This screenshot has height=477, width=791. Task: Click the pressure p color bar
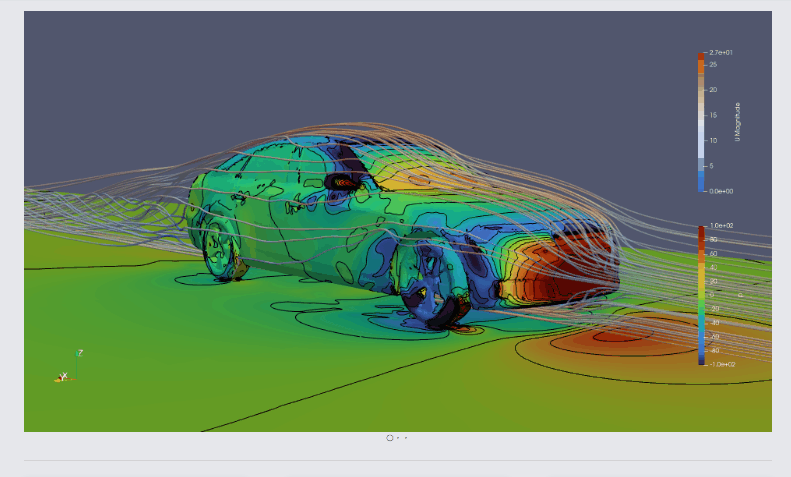(701, 295)
